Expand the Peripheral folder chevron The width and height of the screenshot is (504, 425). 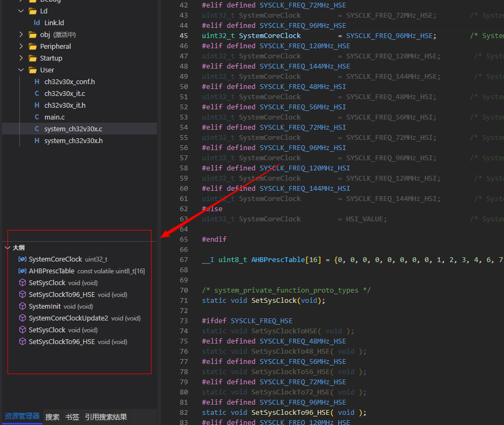tap(21, 46)
